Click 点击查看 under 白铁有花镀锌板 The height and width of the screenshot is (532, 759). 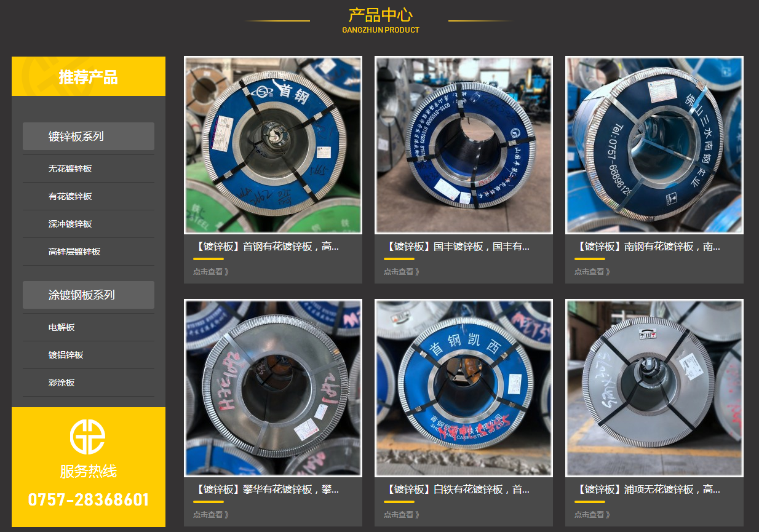point(402,514)
